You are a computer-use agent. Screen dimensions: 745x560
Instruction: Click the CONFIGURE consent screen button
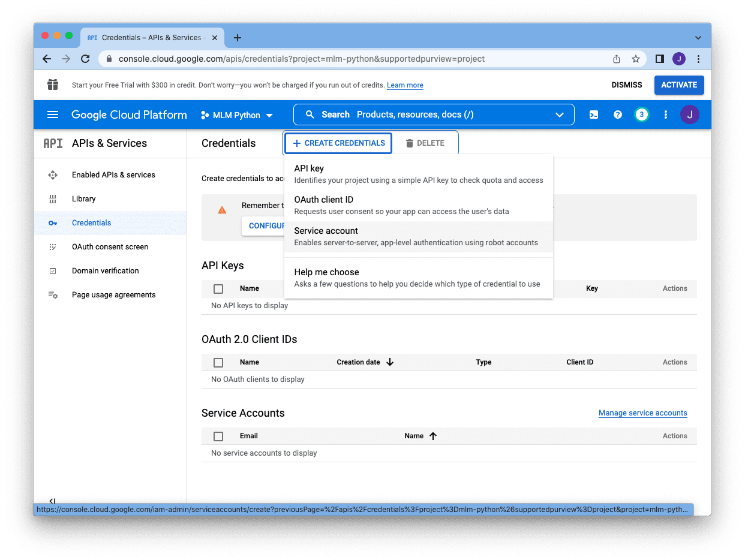pyautogui.click(x=264, y=226)
